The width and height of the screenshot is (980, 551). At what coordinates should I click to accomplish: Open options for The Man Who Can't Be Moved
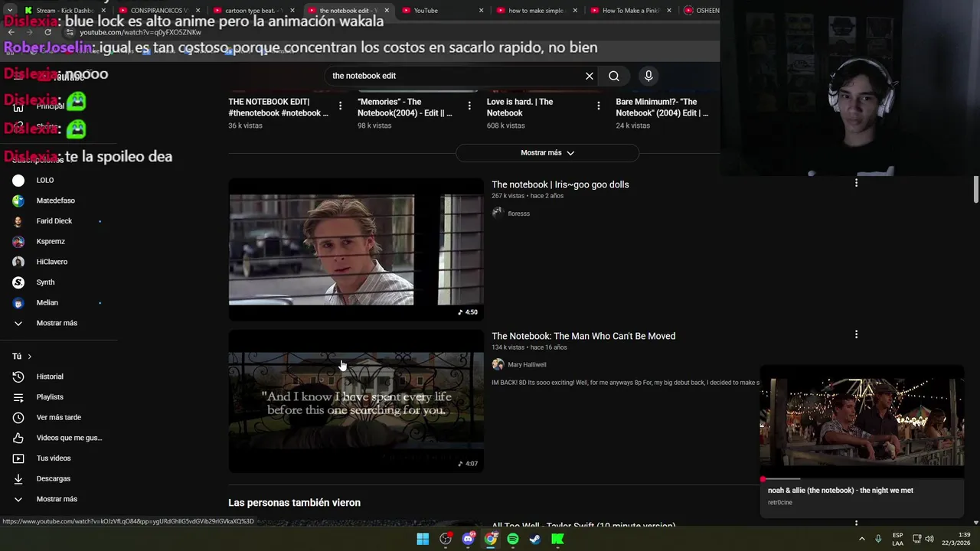coord(856,334)
